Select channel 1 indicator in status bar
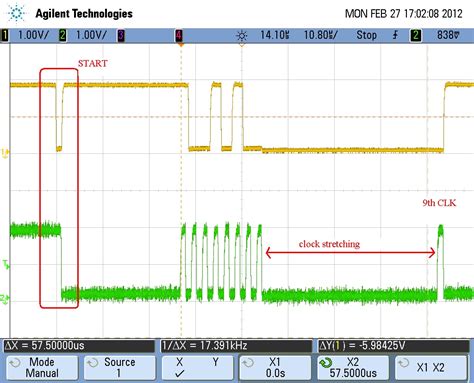The height and width of the screenshot is (383, 474). [x=5, y=35]
